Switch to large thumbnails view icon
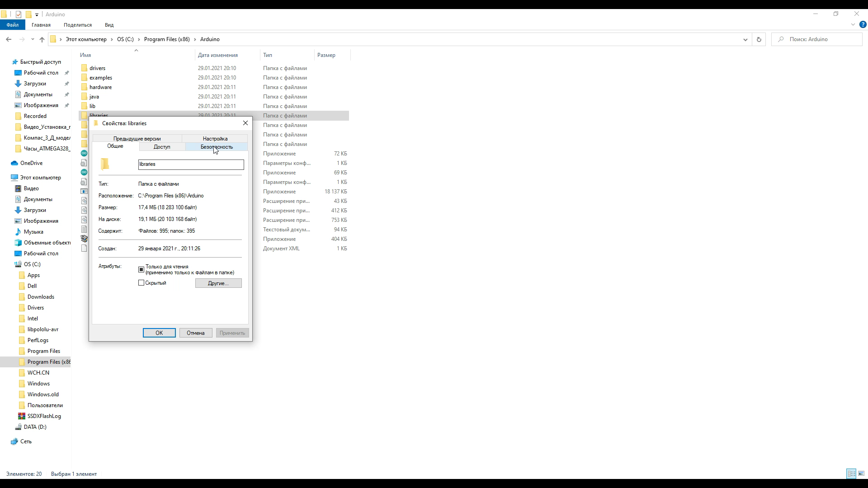The width and height of the screenshot is (868, 488). (861, 474)
